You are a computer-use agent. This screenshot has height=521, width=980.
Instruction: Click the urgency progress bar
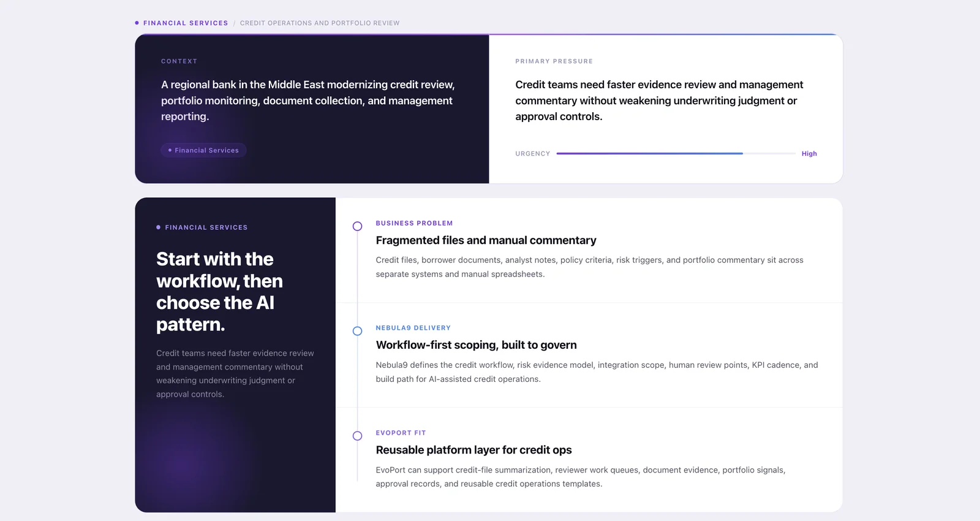pyautogui.click(x=676, y=153)
